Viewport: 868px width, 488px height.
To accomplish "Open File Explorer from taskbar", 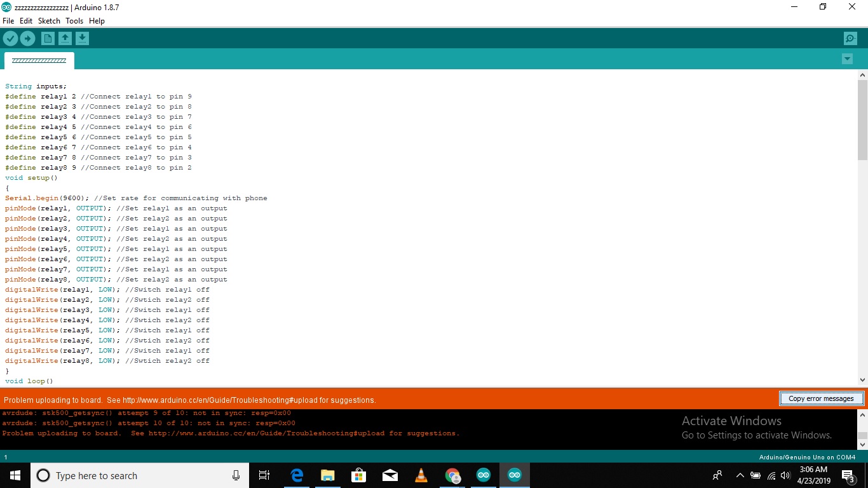I will pyautogui.click(x=328, y=475).
